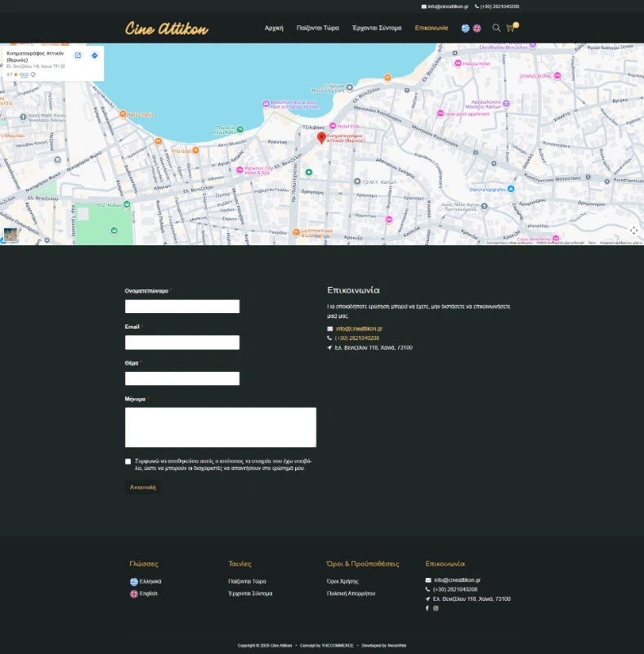This screenshot has width=644, height=654.
Task: Switch language via Greek flag in header
Action: pyautogui.click(x=466, y=29)
